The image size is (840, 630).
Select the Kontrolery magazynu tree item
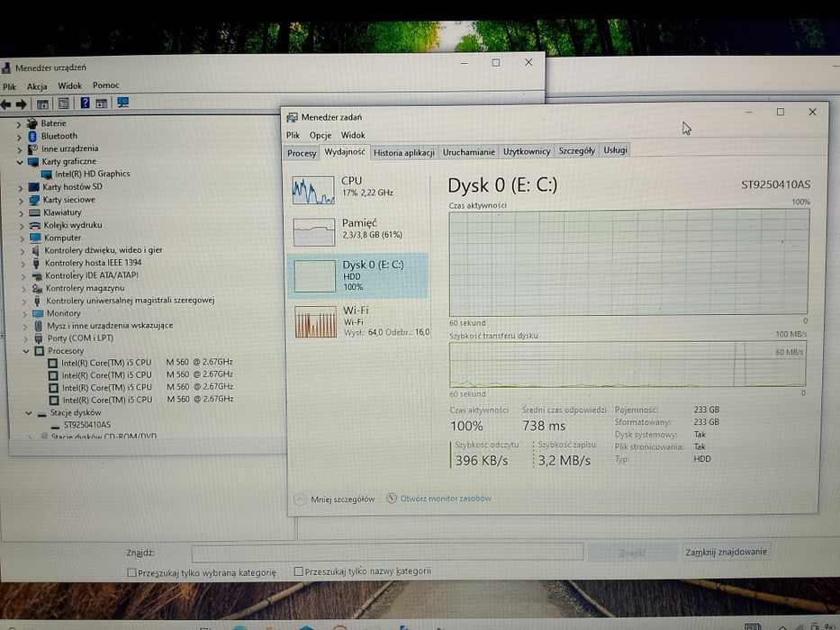[x=85, y=288]
